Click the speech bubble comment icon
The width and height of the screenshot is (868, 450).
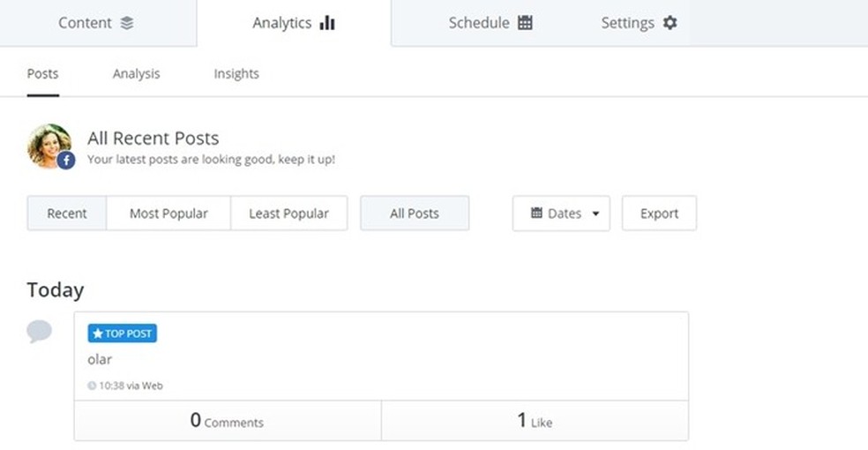pyautogui.click(x=39, y=332)
